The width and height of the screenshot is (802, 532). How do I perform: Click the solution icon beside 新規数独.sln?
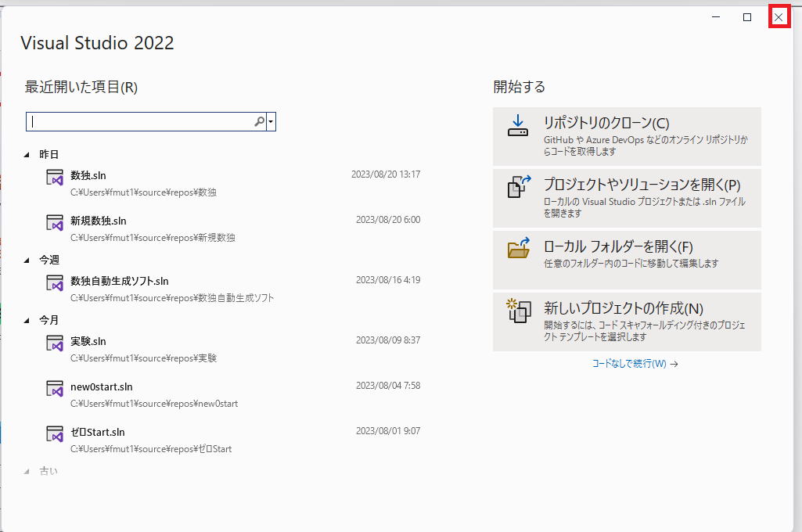point(55,223)
